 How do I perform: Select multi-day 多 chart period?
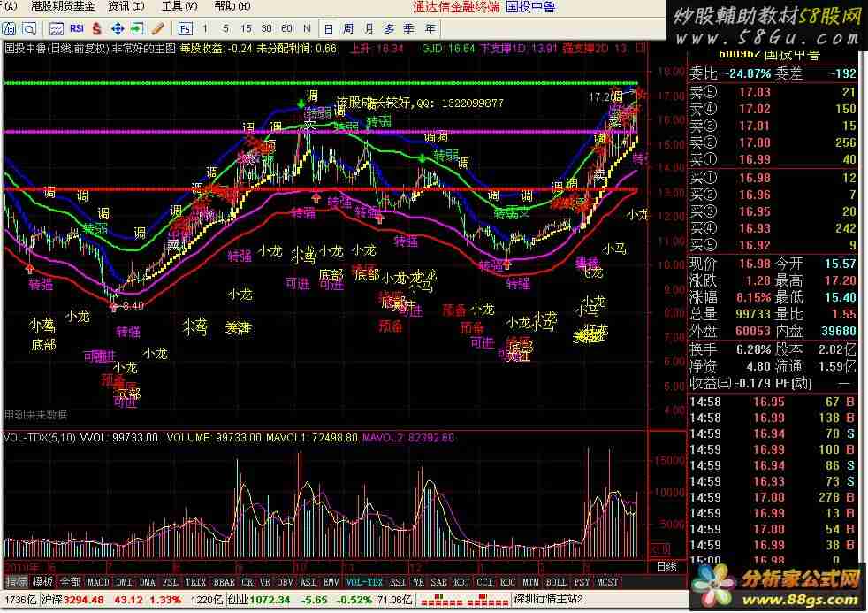point(389,28)
